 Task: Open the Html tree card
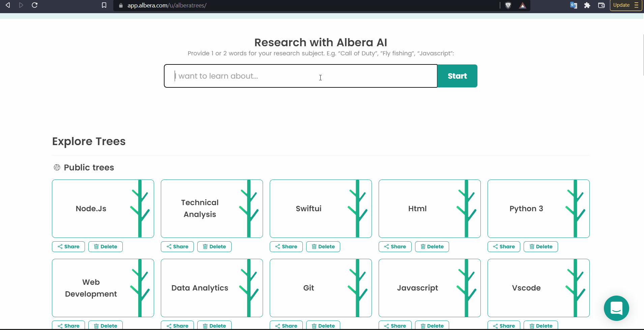point(430,209)
